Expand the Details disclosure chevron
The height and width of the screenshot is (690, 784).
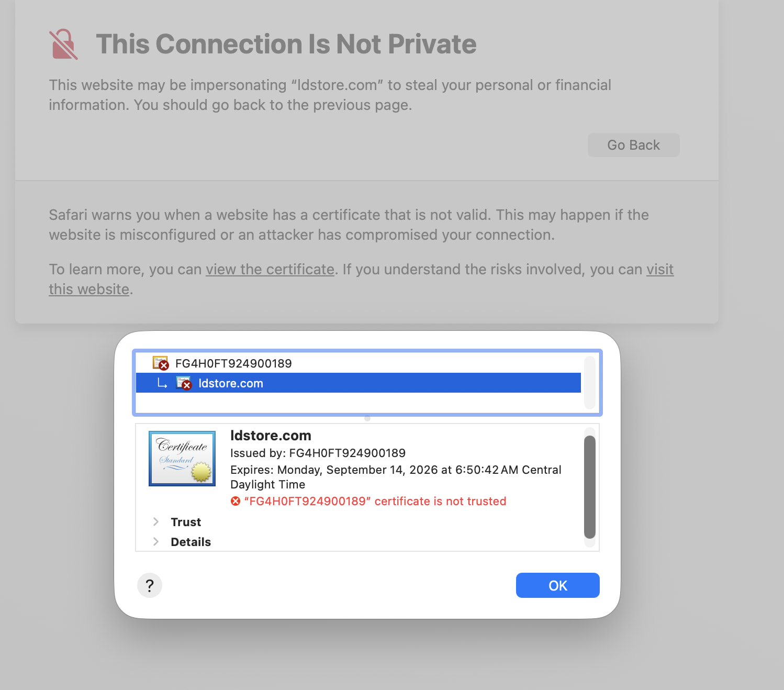(x=156, y=541)
